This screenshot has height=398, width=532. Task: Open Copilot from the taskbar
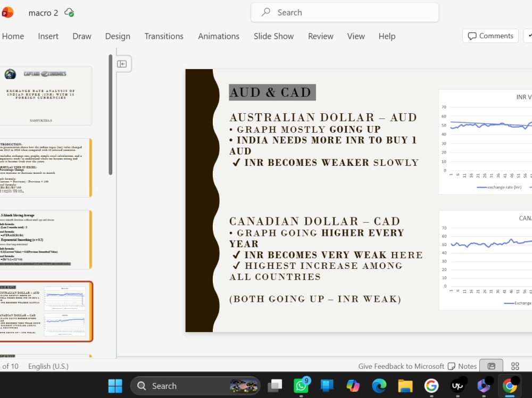pyautogui.click(x=353, y=386)
